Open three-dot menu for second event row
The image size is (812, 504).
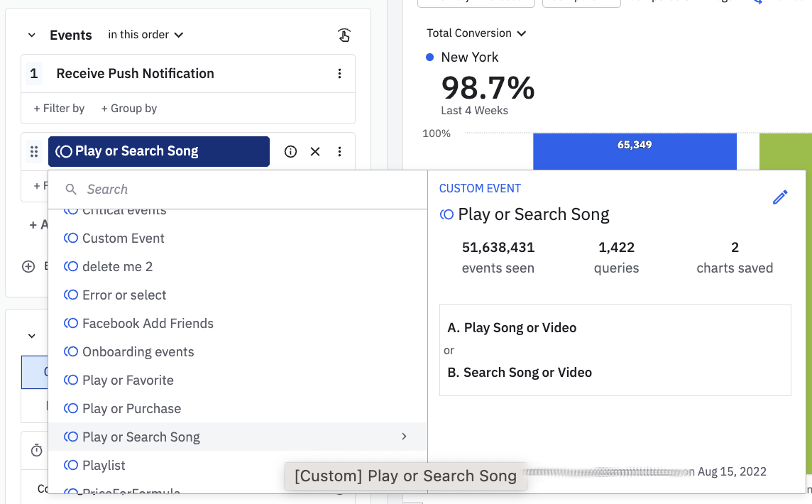(x=339, y=151)
